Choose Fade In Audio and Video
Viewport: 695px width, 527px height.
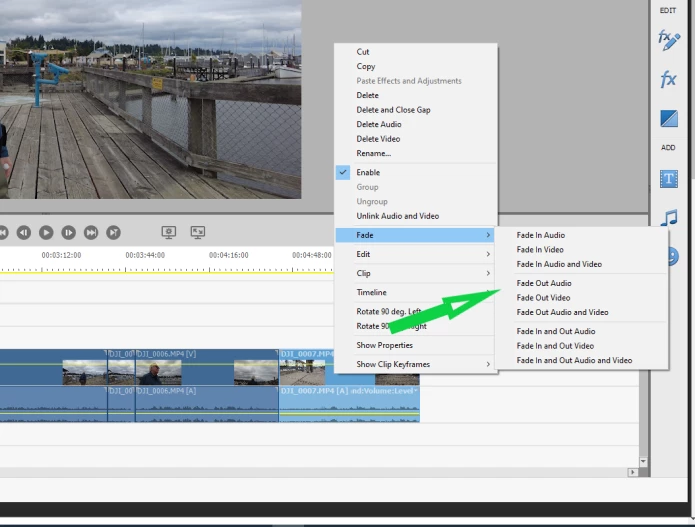[559, 264]
